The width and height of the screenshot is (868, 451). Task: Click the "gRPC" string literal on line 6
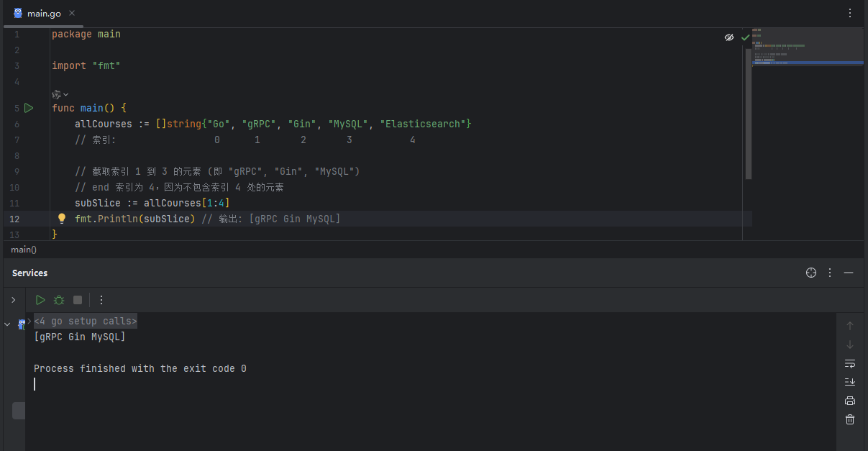point(259,124)
